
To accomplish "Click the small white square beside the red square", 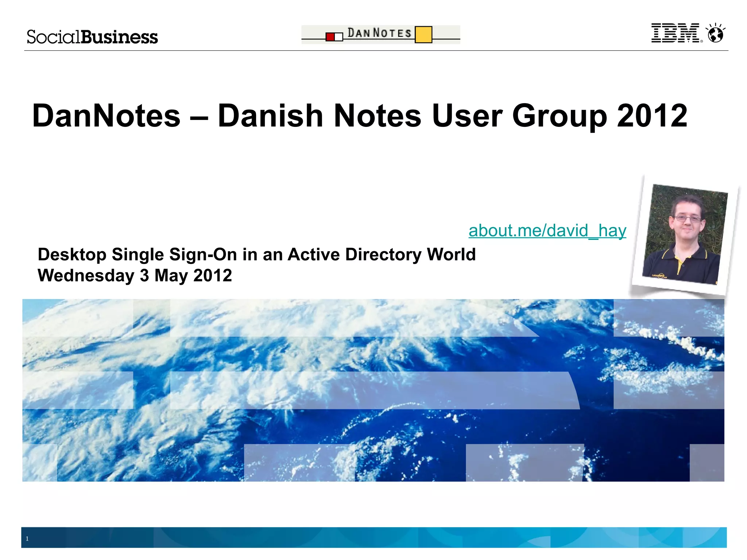I will pyautogui.click(x=339, y=37).
